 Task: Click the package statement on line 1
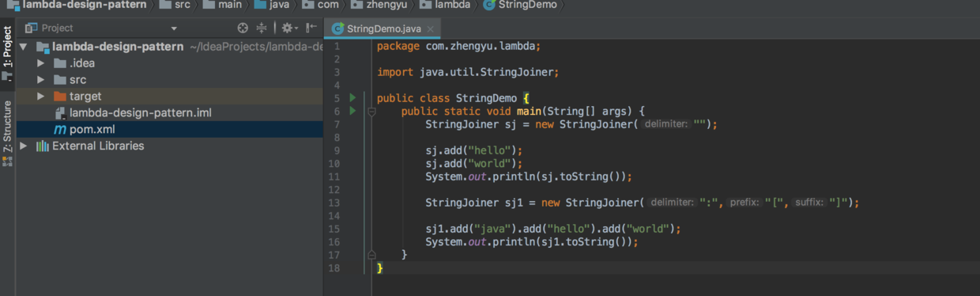point(458,47)
